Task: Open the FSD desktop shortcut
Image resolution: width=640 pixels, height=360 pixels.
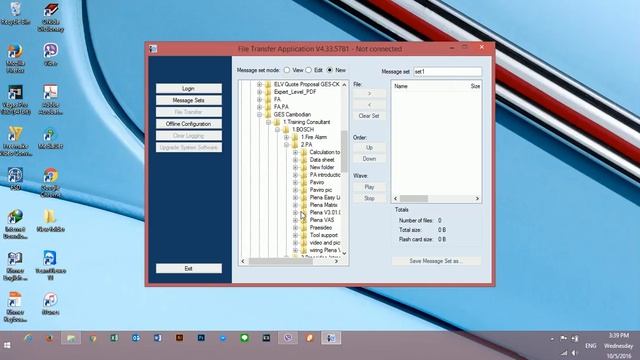Action: pyautogui.click(x=16, y=179)
